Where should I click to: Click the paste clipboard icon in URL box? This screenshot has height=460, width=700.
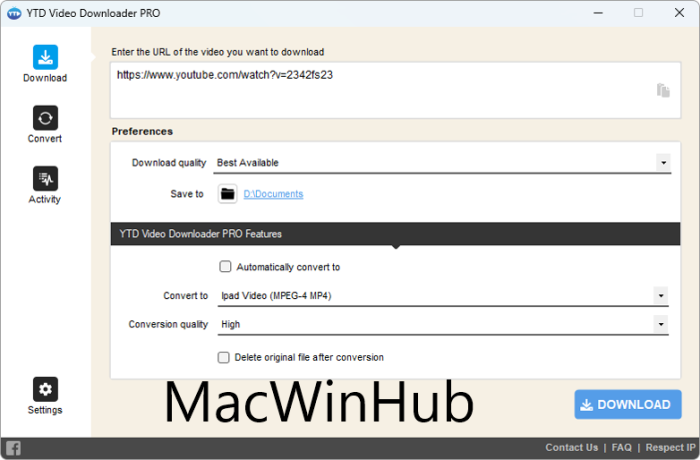click(663, 90)
